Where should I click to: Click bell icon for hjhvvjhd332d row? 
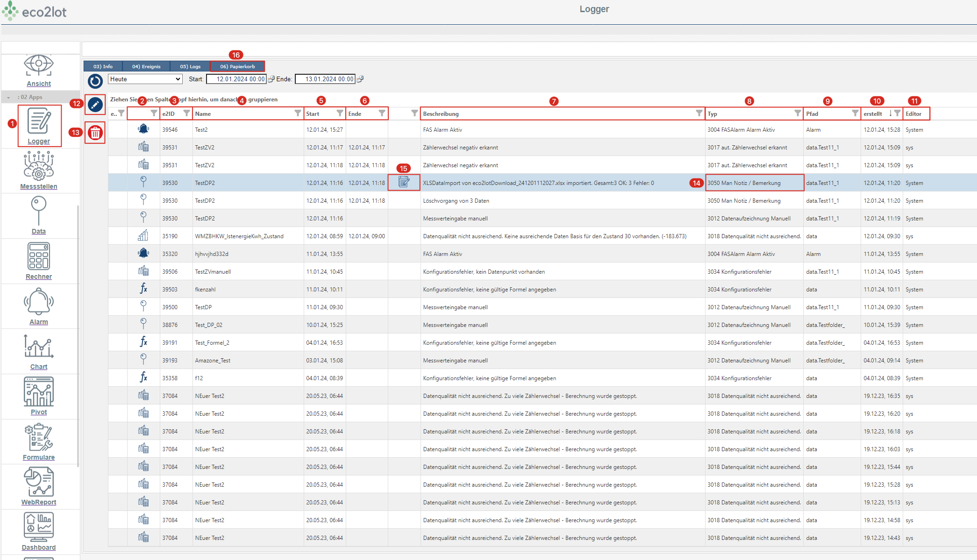click(x=143, y=253)
